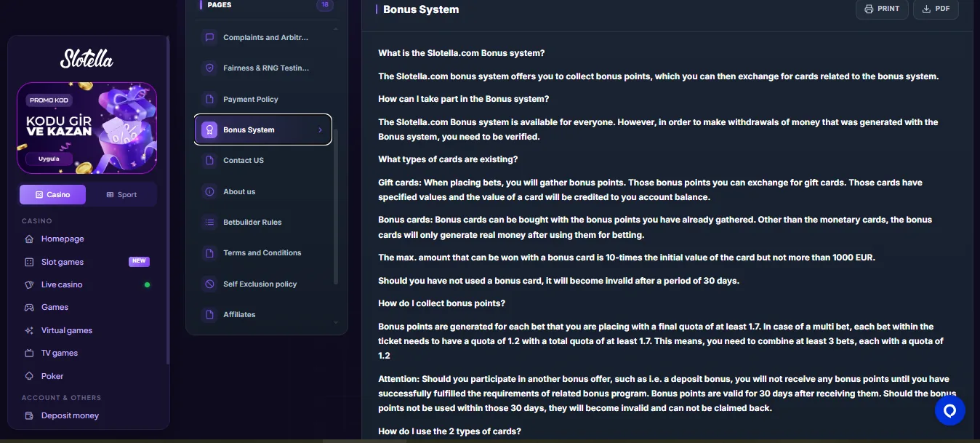Viewport: 980px width, 443px height.
Task: Open the live chat bubble
Action: tap(949, 410)
